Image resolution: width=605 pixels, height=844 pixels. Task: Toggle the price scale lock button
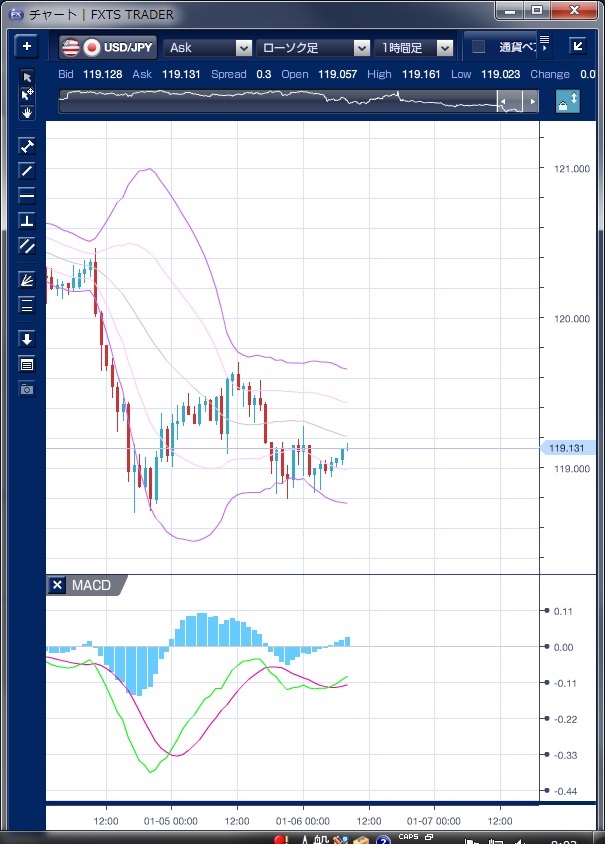pos(567,102)
